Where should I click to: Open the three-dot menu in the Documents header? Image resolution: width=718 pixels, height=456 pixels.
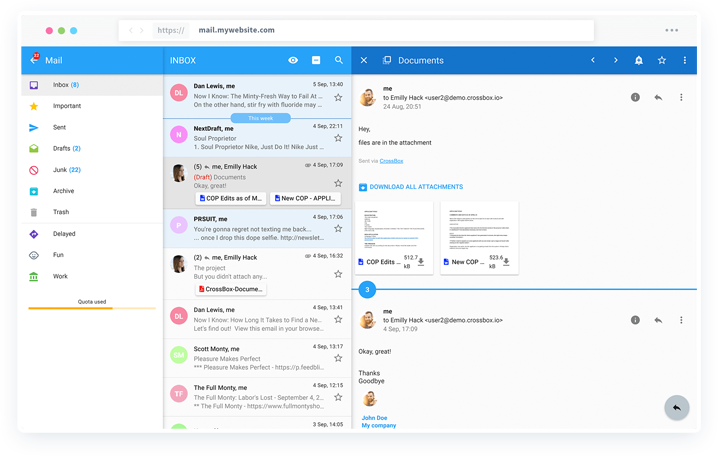coord(685,61)
